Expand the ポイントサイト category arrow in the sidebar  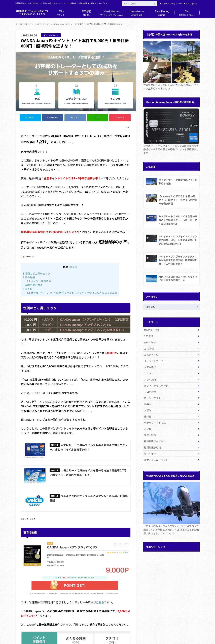pos(198,398)
